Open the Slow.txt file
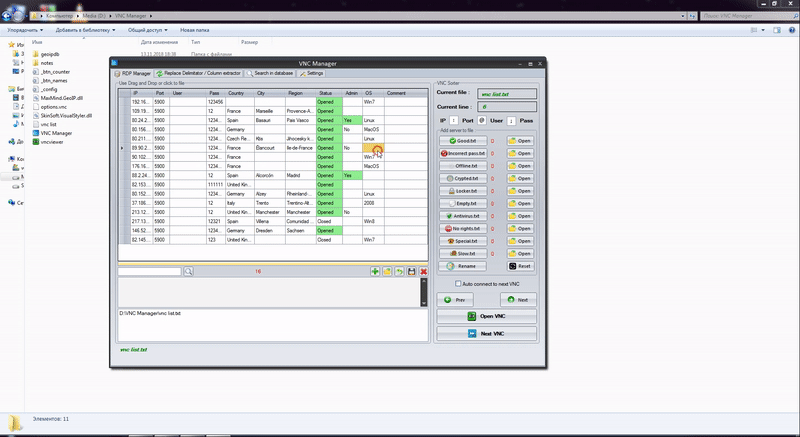The image size is (800, 437). pos(520,253)
